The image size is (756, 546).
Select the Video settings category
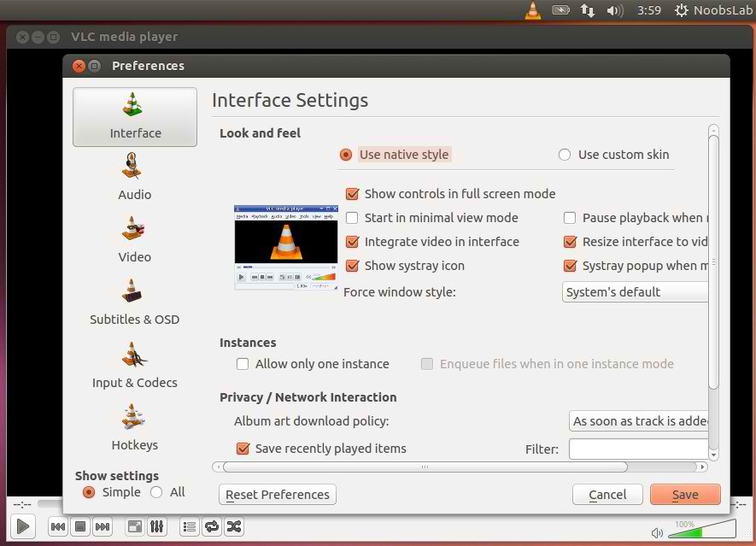[x=134, y=238]
